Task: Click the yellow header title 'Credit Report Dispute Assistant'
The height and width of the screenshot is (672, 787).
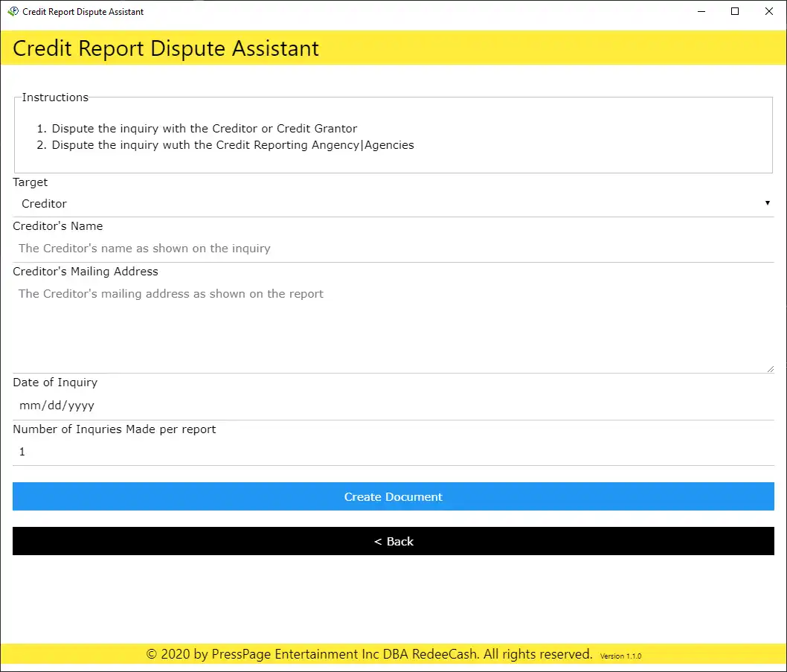Action: pyautogui.click(x=166, y=48)
